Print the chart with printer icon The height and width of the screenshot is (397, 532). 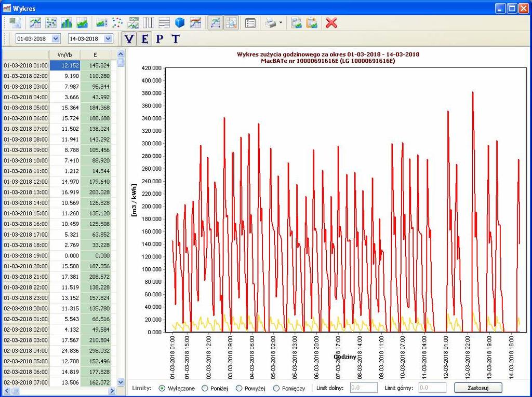click(271, 23)
